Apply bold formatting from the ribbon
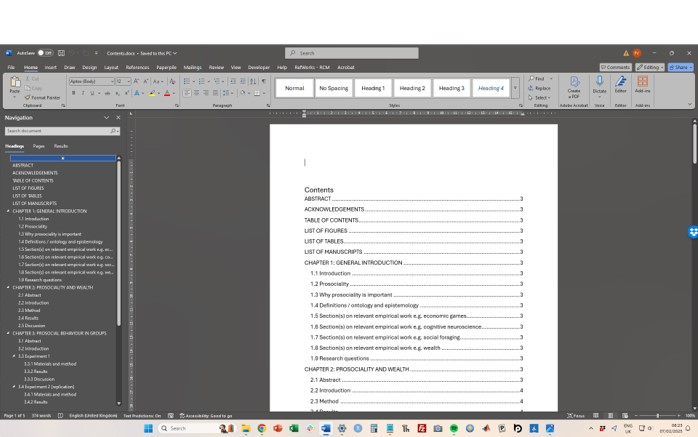This screenshot has width=698, height=437. (x=73, y=93)
